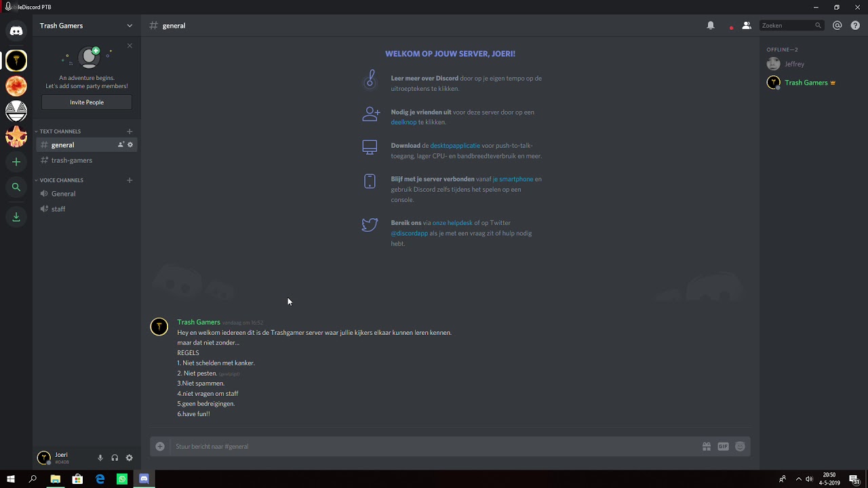Viewport: 868px width, 488px height.
Task: Follow the deelknop link
Action: click(x=403, y=123)
